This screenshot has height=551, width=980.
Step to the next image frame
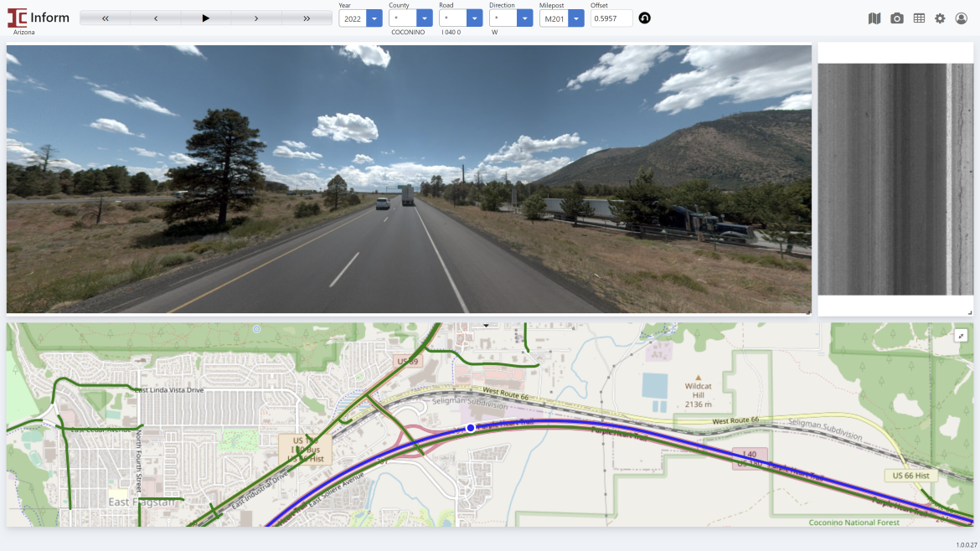(256, 18)
